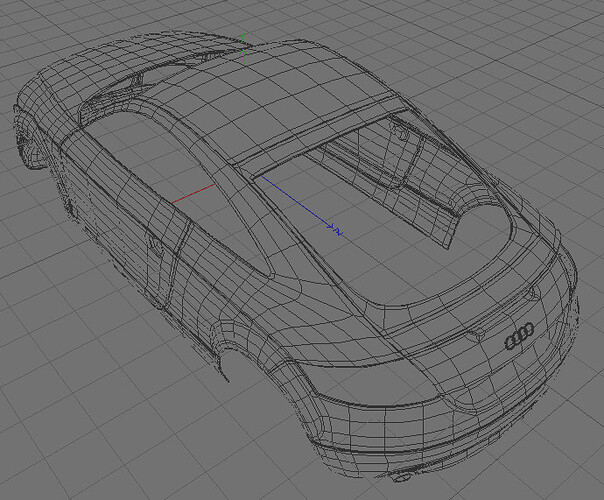Viewport: 604px width, 500px height.
Task: Select the four-ring emblem on the car's rear
Action: [x=520, y=336]
